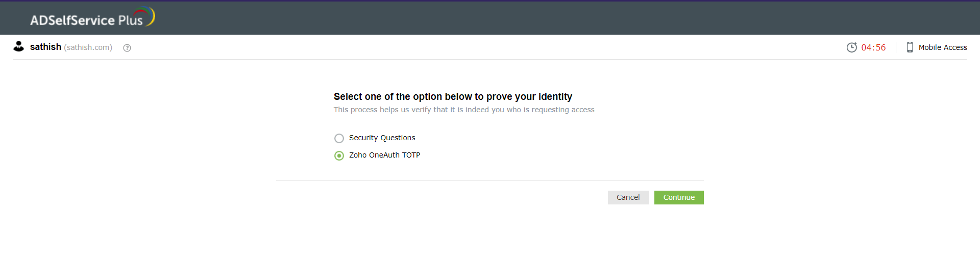Click the dark gray header bar
The height and width of the screenshot is (260, 980).
(x=510, y=18)
